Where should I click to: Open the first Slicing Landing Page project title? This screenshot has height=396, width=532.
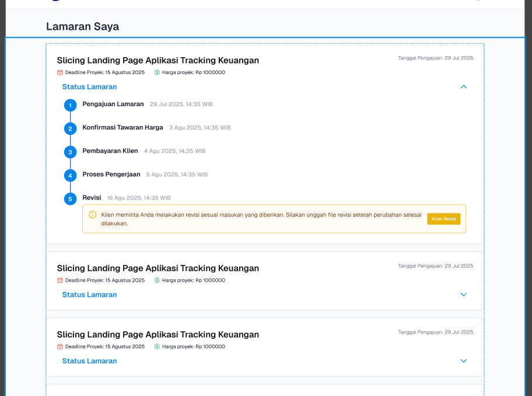click(157, 60)
